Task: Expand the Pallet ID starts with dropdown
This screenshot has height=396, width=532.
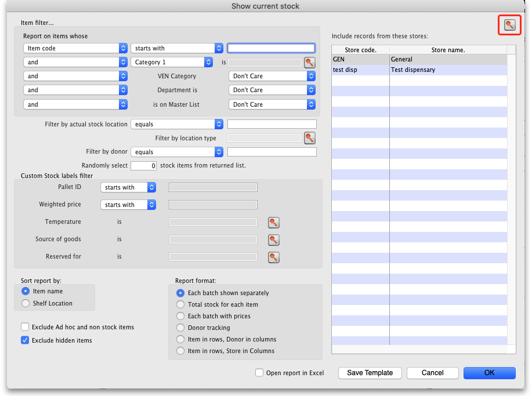Action: (x=128, y=187)
